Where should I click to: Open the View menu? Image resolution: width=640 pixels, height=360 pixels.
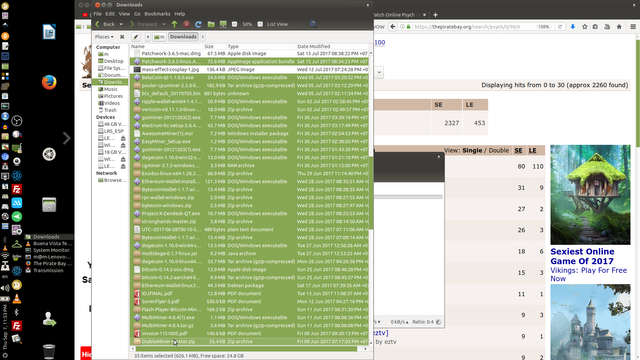click(x=124, y=14)
